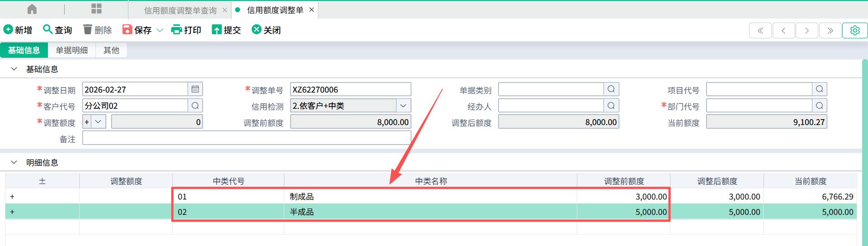Click lookup icon in 客户代号 field
The height and width of the screenshot is (246, 868).
coord(195,106)
